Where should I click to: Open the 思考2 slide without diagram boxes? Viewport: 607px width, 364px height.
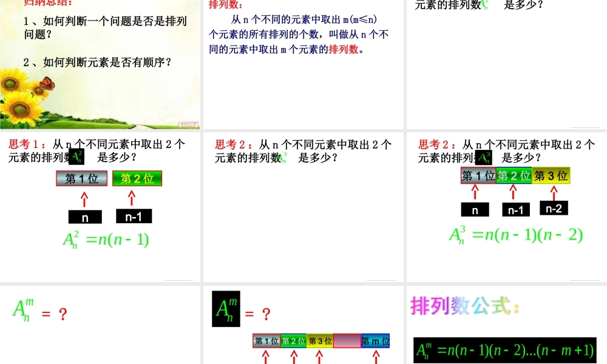click(303, 207)
